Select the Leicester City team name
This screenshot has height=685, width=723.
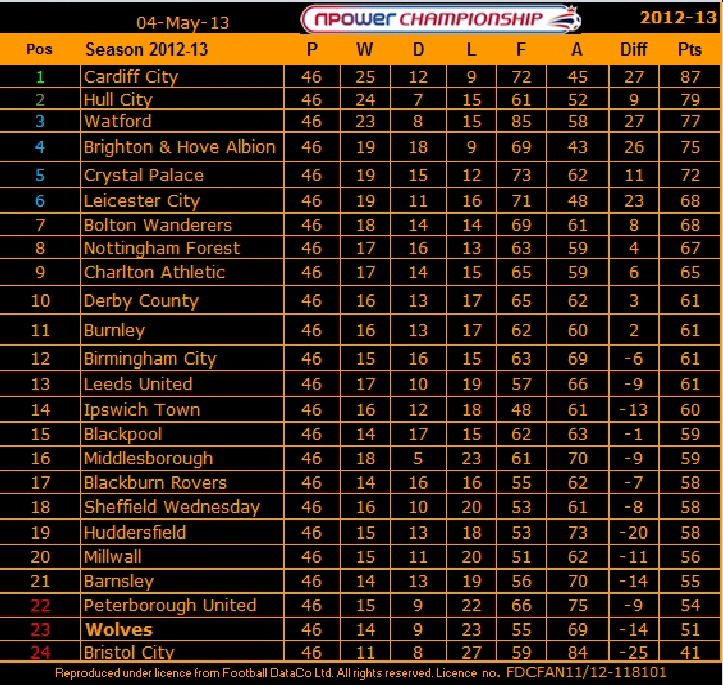pyautogui.click(x=142, y=201)
